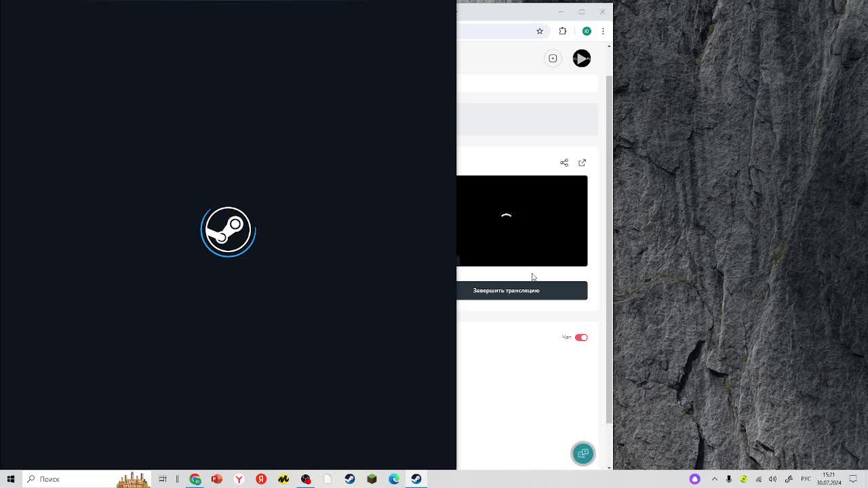Open Yandex Browser from the taskbar
The image size is (868, 488).
coord(239,479)
